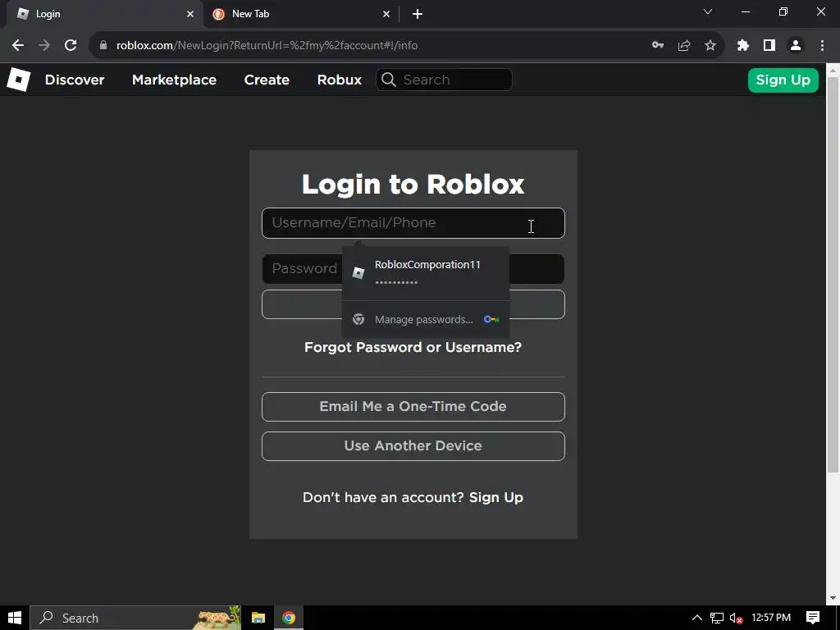
Task: Click the scrollbar down arrow
Action: [x=833, y=598]
